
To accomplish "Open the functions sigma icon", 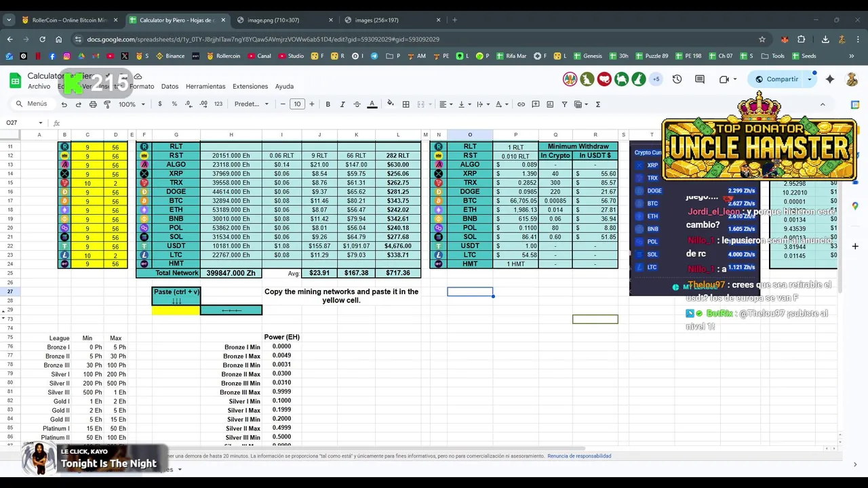I will tap(597, 104).
